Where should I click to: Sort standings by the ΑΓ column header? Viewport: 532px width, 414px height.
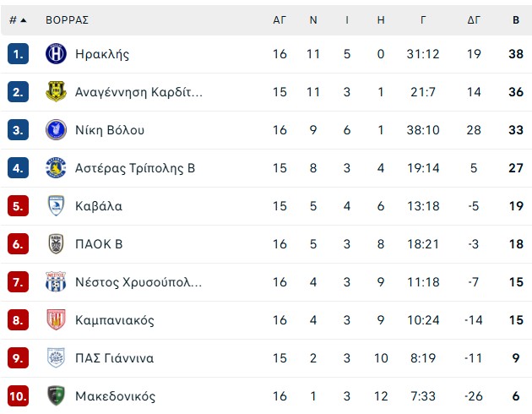(280, 19)
